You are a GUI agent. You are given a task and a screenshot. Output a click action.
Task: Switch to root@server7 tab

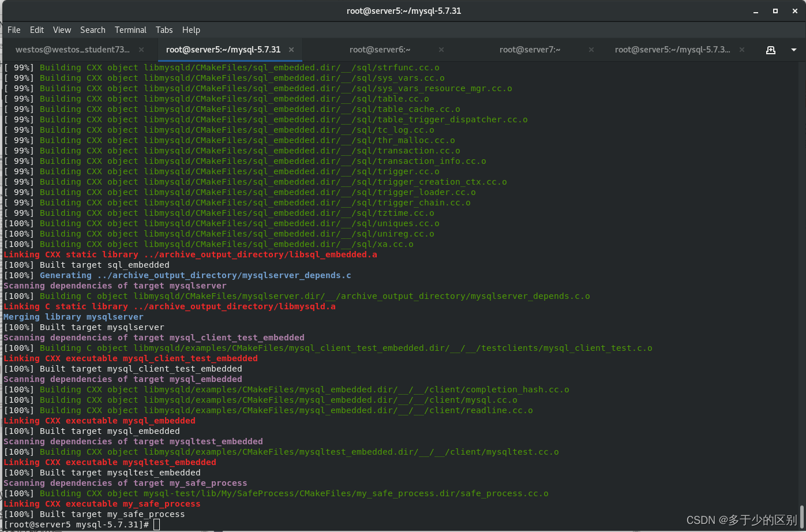point(530,50)
